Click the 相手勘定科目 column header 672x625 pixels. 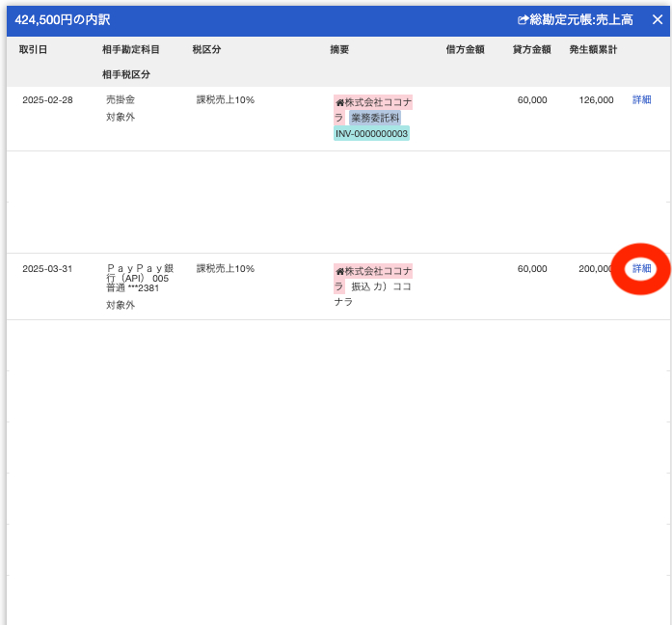131,50
